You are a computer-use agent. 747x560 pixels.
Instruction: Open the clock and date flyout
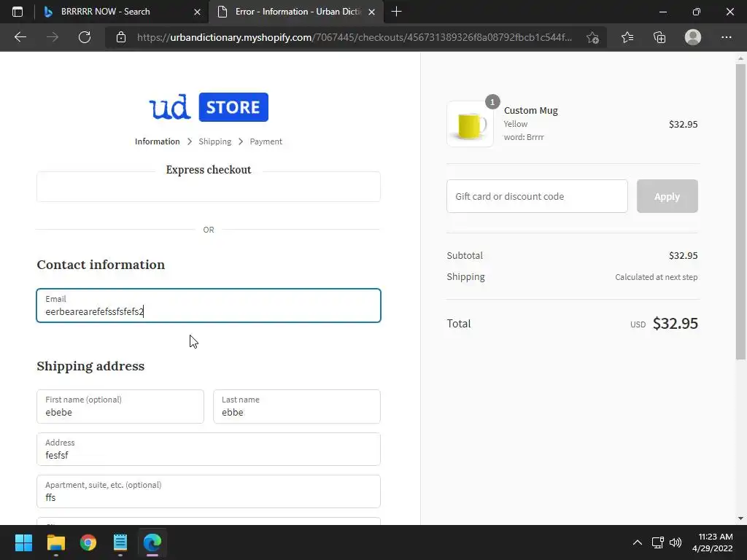coord(712,542)
